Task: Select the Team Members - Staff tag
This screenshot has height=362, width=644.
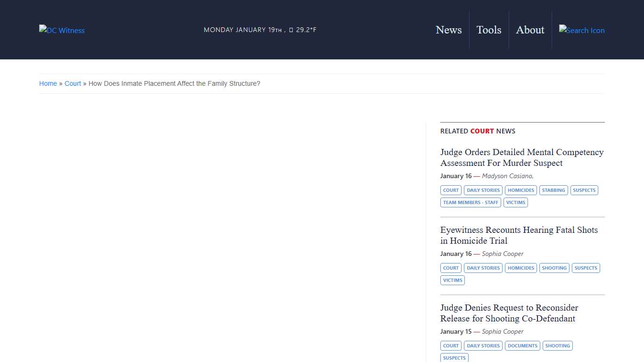Action: [x=471, y=203]
